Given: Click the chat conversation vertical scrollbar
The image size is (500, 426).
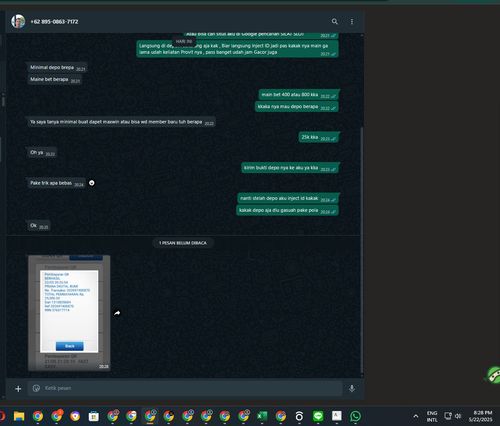Looking at the screenshot, I should pyautogui.click(x=362, y=250).
